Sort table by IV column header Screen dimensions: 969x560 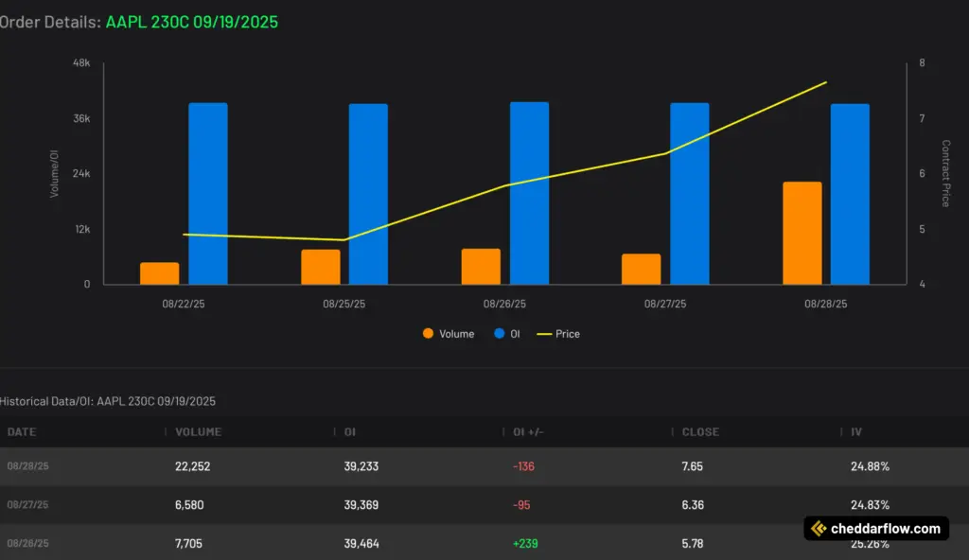coord(855,432)
